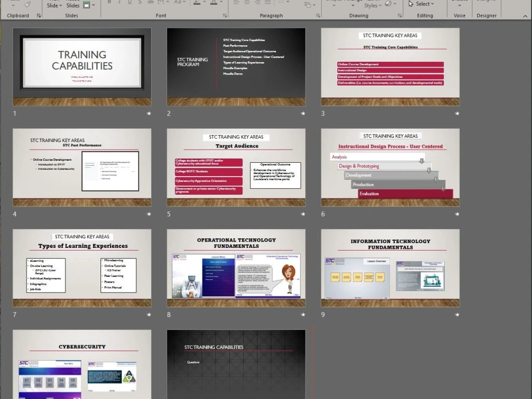Viewport: 532px width, 399px height.
Task: Toggle Underline formatting
Action: [x=130, y=2]
